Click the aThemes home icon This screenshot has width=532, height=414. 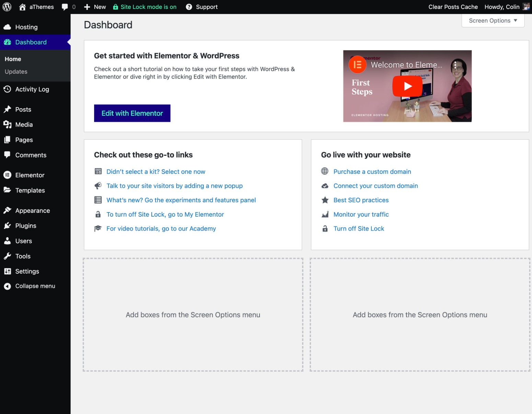[22, 7]
